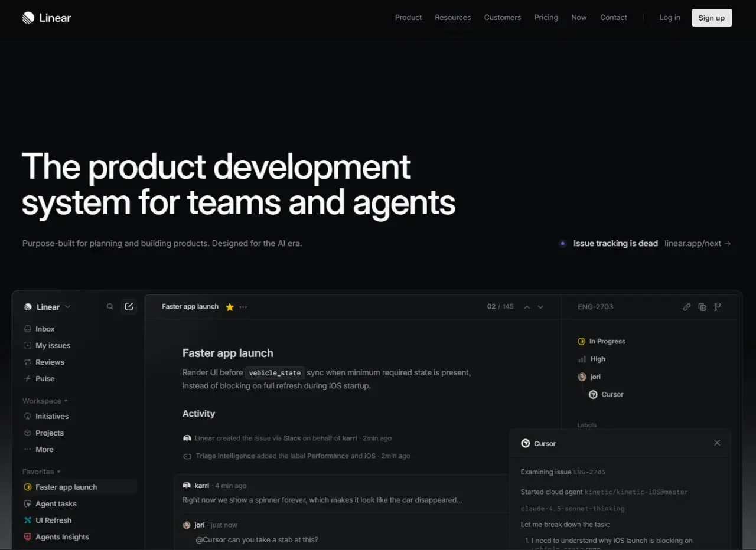Click the Sign up button
756x550 pixels.
[712, 18]
